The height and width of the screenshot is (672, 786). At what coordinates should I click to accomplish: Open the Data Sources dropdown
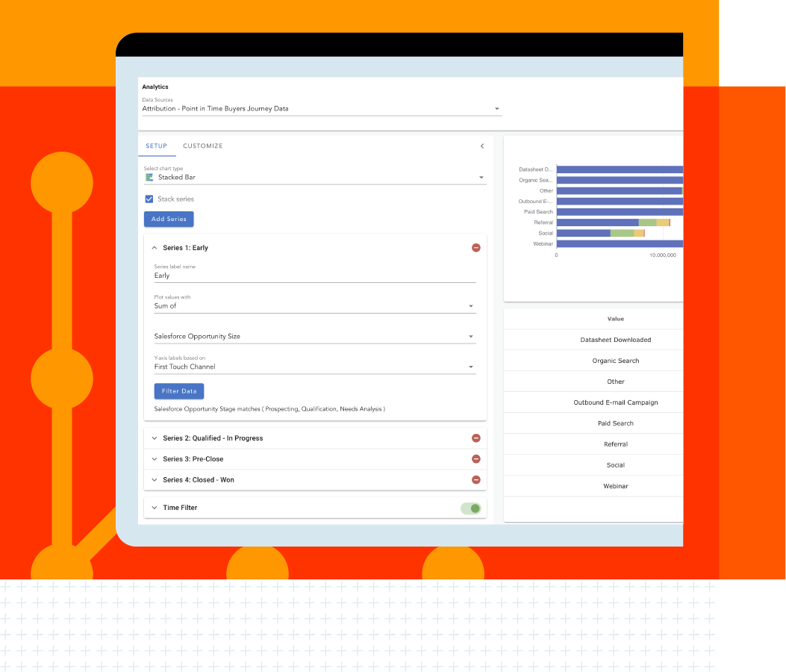[321, 109]
